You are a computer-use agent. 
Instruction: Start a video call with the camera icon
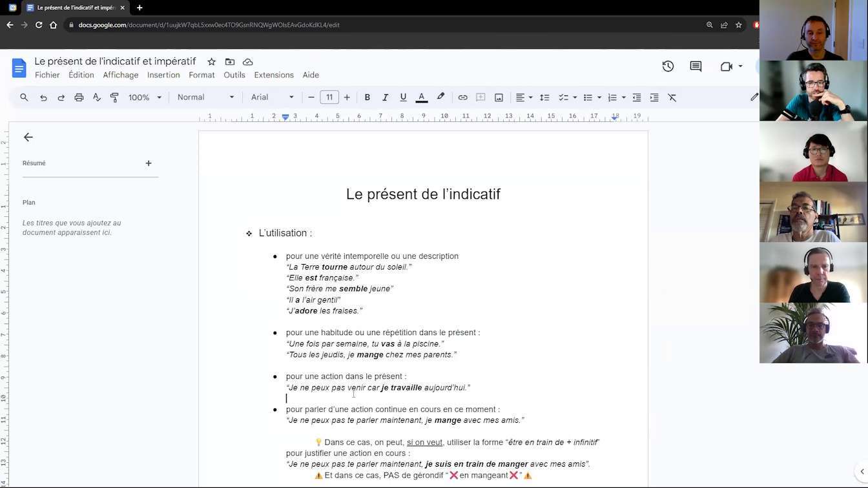pyautogui.click(x=727, y=66)
